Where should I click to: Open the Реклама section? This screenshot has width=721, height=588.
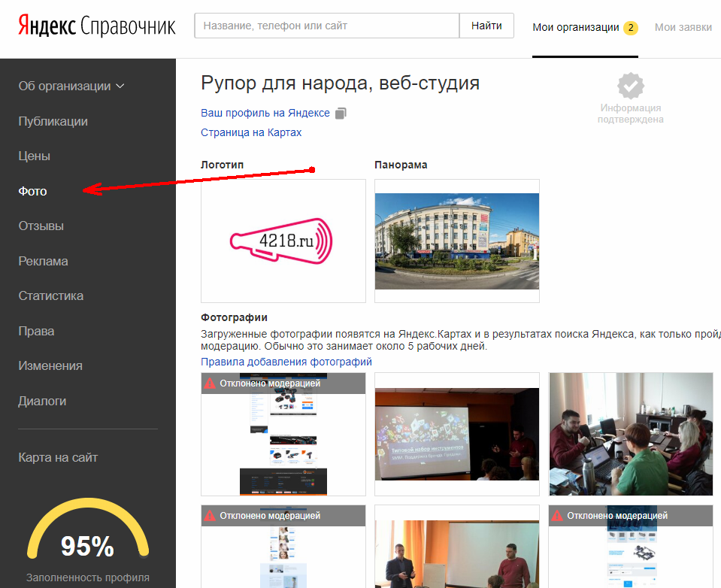point(43,261)
